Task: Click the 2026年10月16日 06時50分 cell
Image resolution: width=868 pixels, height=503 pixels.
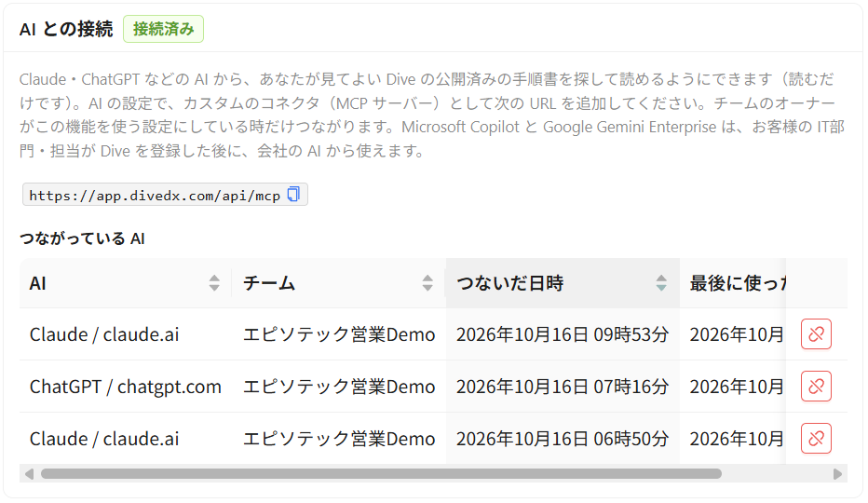Action: (x=563, y=439)
